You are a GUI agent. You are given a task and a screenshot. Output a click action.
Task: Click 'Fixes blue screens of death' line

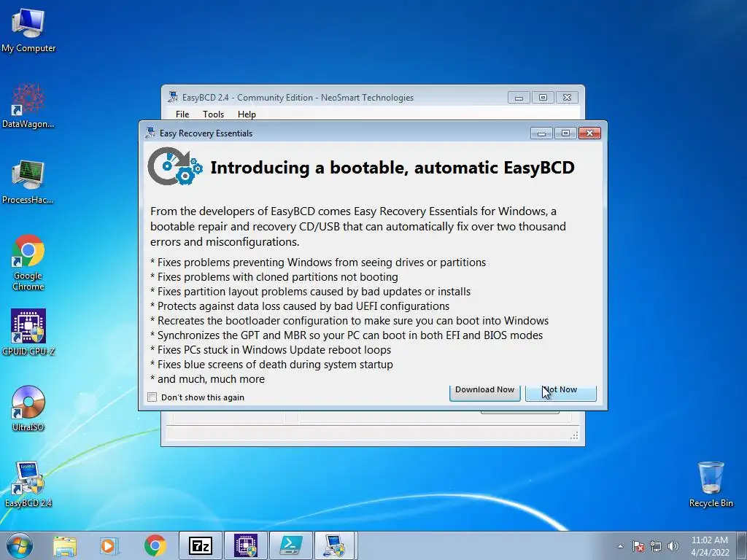pyautogui.click(x=271, y=365)
